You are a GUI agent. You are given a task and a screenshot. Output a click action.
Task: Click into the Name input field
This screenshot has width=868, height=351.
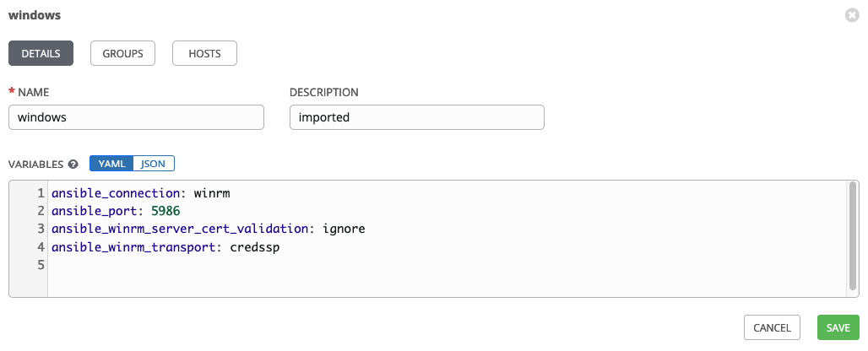point(136,117)
